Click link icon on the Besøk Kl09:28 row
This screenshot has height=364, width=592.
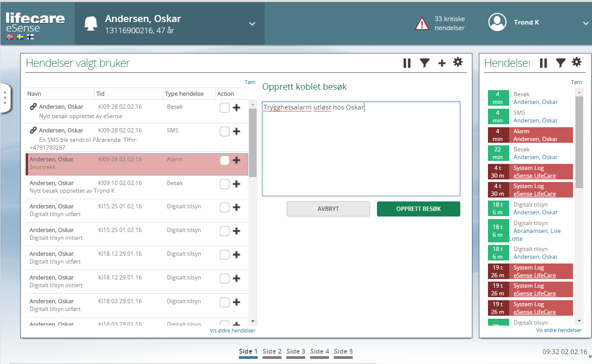click(33, 107)
